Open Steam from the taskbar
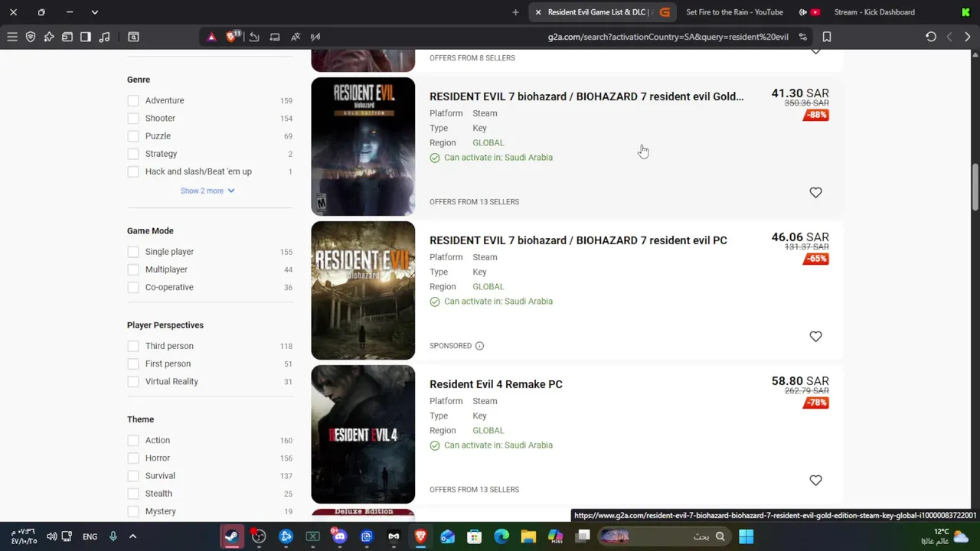 [231, 536]
